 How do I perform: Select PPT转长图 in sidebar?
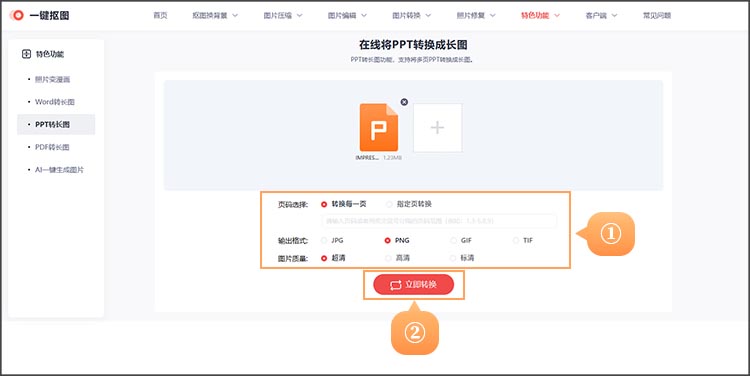(x=56, y=124)
